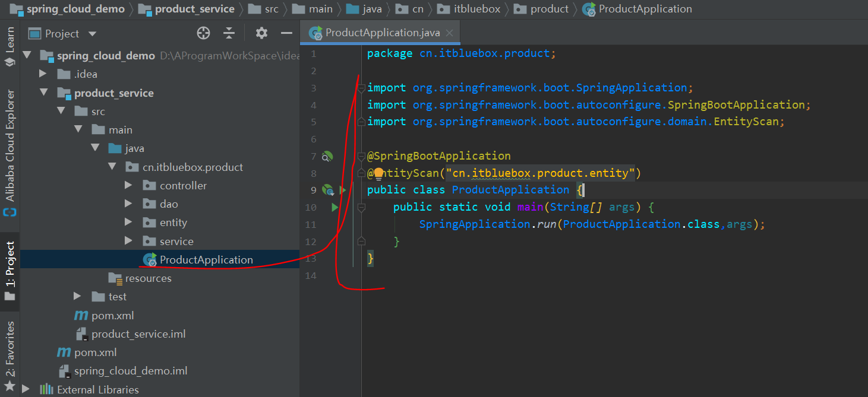Click java breadcrumb in navigation bar
868x397 pixels.
[x=373, y=9]
